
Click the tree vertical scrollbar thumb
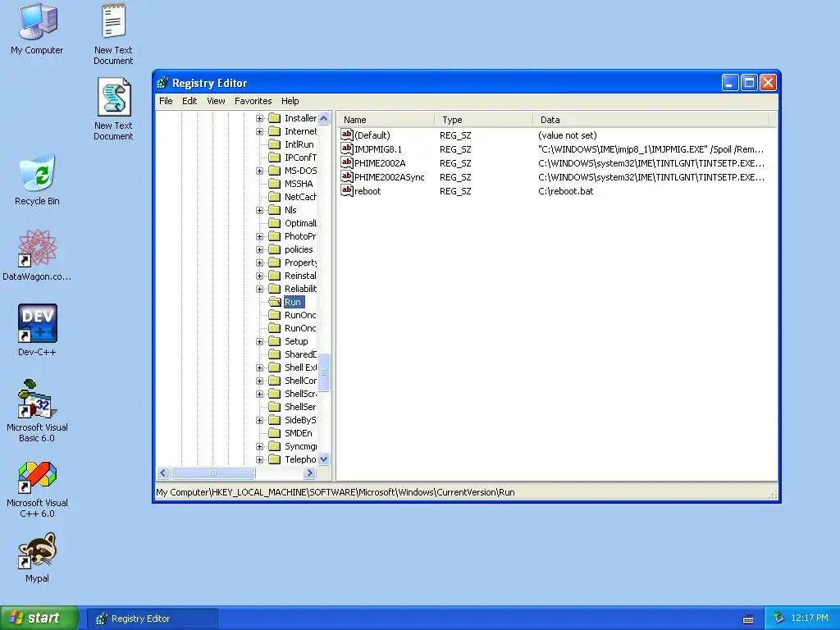click(323, 373)
